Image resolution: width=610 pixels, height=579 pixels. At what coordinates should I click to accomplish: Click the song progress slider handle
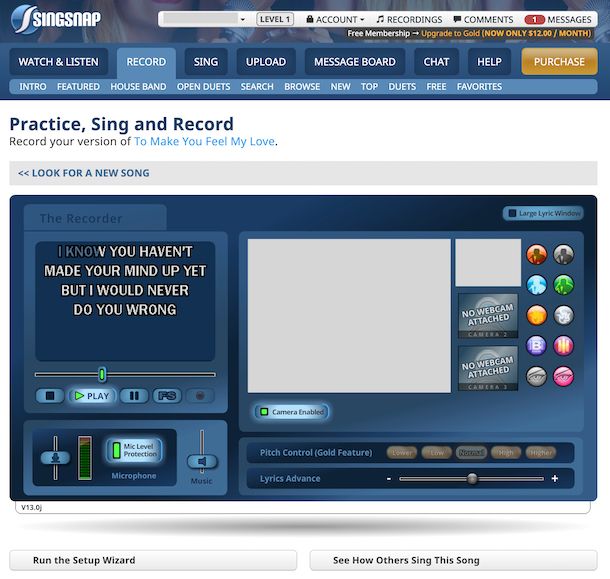pyautogui.click(x=102, y=374)
